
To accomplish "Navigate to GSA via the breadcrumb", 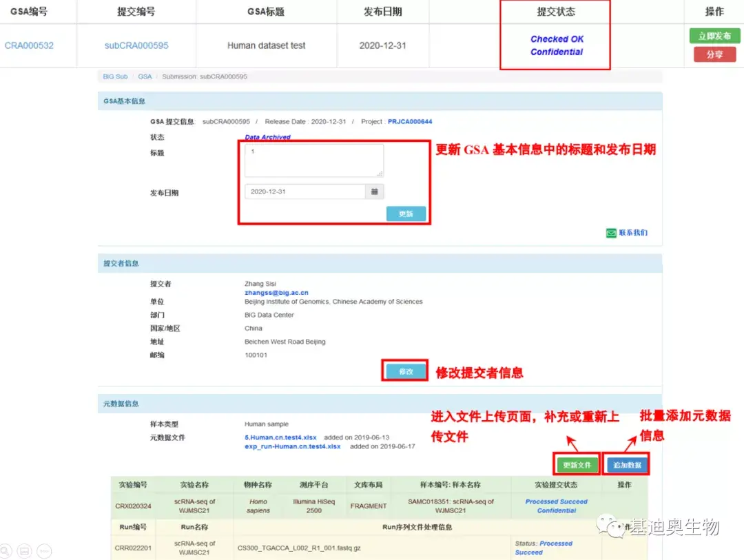I will point(145,76).
